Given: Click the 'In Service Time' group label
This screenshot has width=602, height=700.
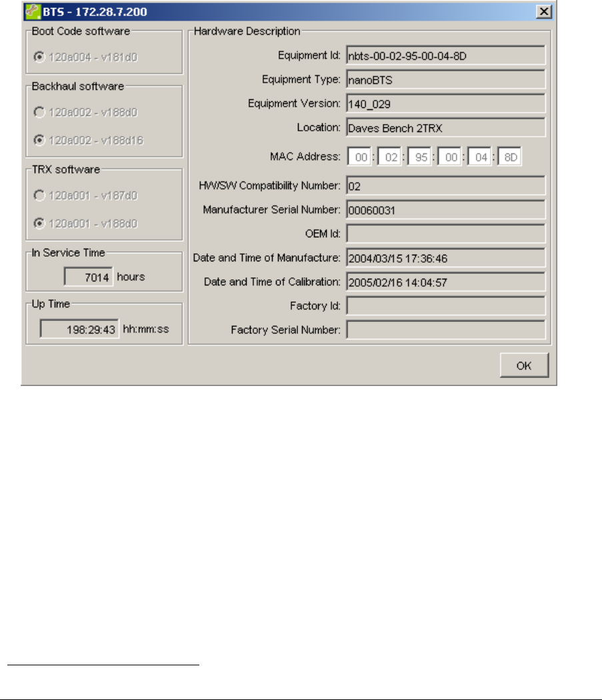Looking at the screenshot, I should coord(68,253).
